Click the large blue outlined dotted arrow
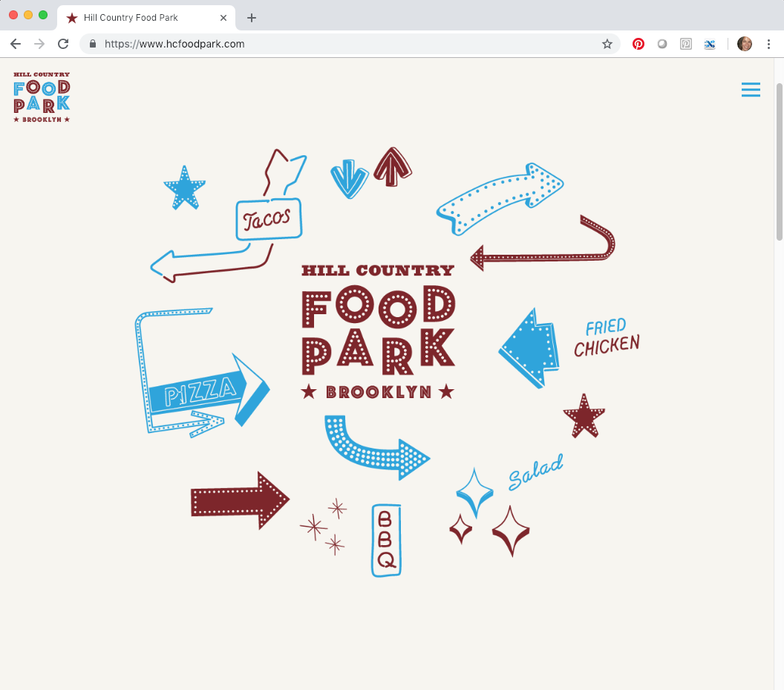784x690 pixels. point(500,198)
